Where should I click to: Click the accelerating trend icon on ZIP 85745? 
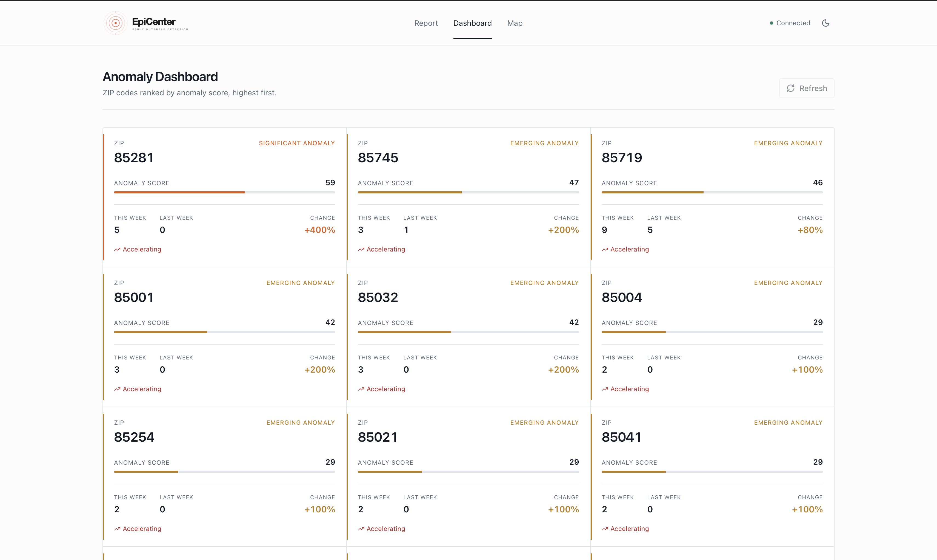pyautogui.click(x=361, y=249)
